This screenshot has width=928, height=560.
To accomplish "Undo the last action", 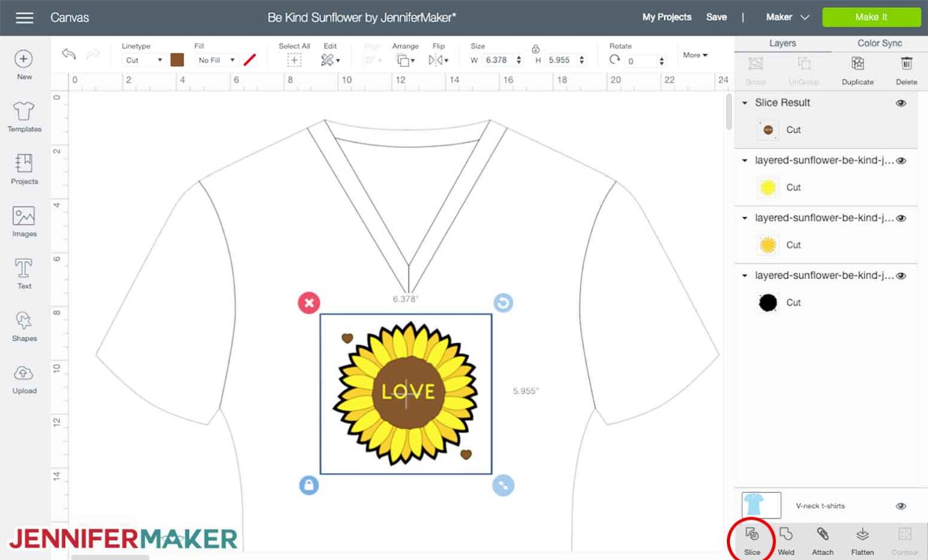I will tap(69, 54).
